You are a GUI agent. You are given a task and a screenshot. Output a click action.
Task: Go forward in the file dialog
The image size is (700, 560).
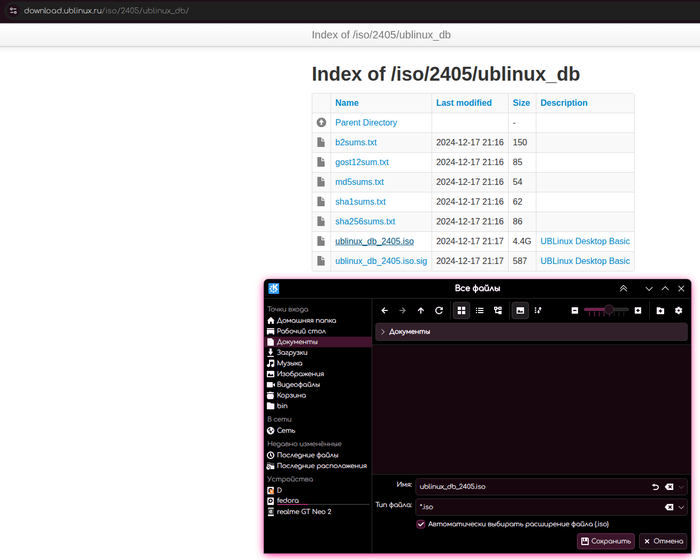(402, 310)
